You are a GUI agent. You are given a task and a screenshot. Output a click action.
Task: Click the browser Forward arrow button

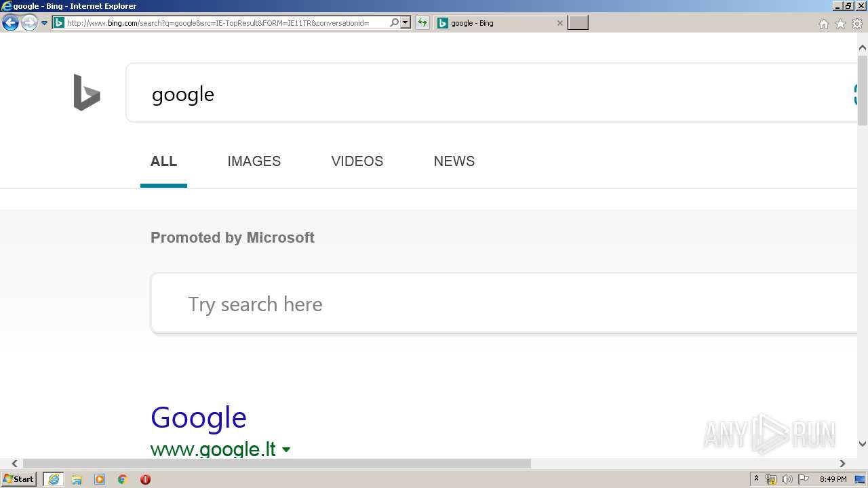pos(29,23)
